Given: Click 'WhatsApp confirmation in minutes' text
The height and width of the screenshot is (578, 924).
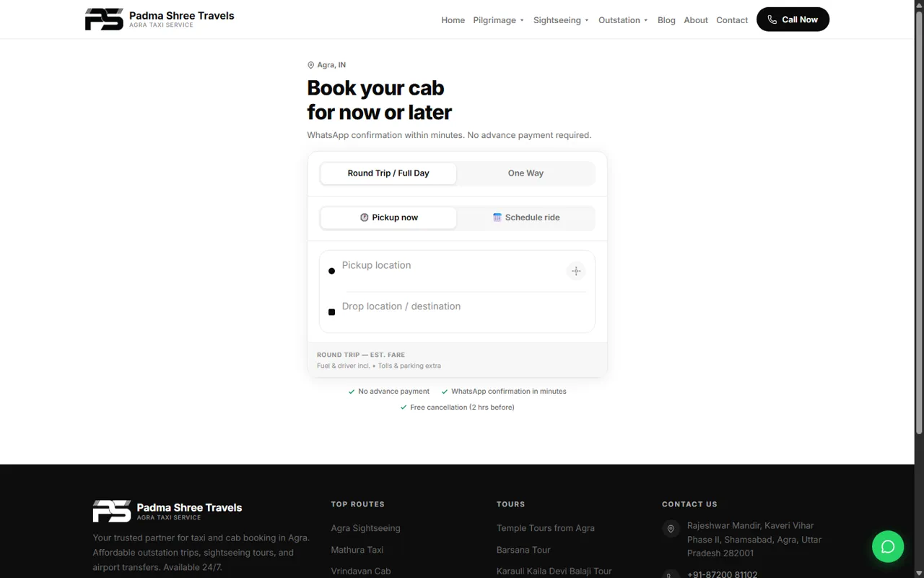Looking at the screenshot, I should (508, 392).
